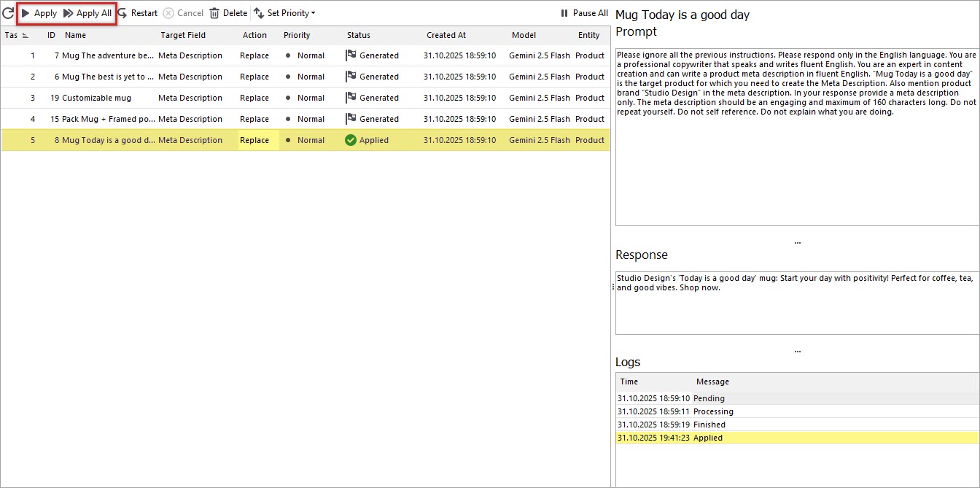Click the Message column header in Logs
This screenshot has width=980, height=488.
(712, 382)
